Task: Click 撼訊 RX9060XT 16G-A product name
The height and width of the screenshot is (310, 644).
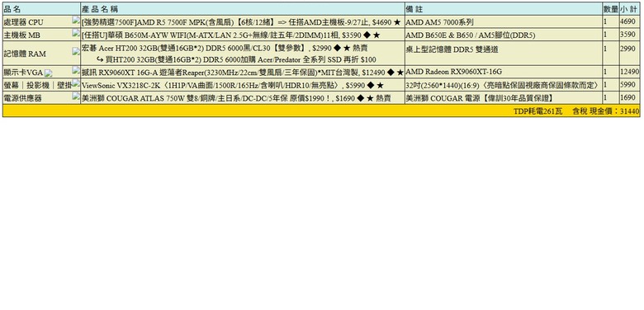Action: 243,73
